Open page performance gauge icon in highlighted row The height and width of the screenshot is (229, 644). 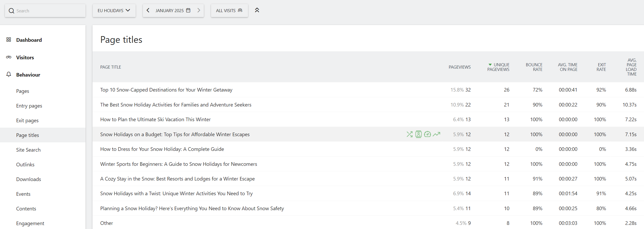(x=428, y=134)
